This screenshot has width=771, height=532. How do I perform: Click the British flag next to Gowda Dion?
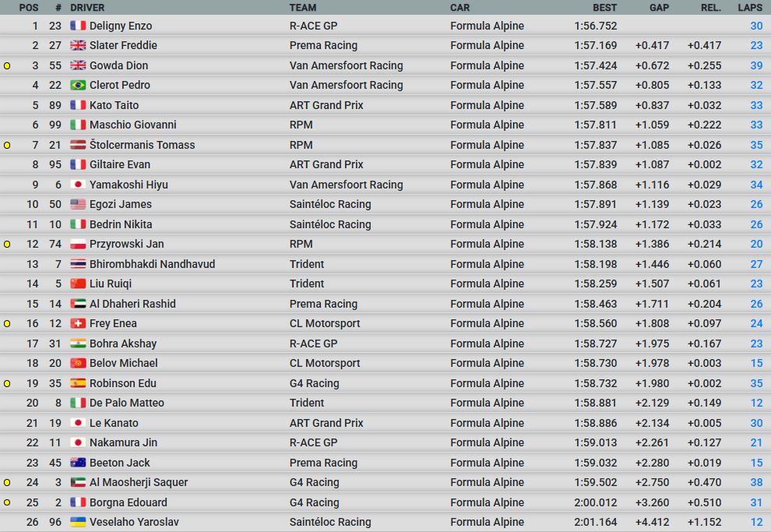click(78, 65)
